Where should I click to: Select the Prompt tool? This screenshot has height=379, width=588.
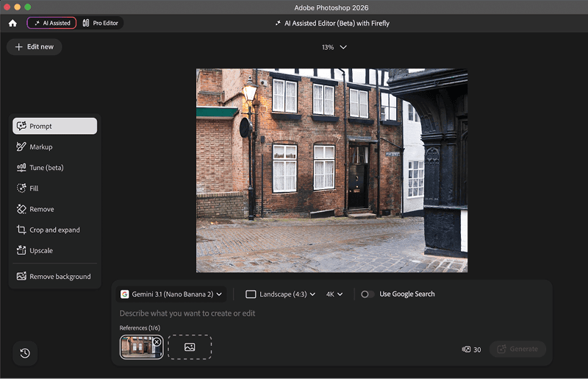pos(54,126)
